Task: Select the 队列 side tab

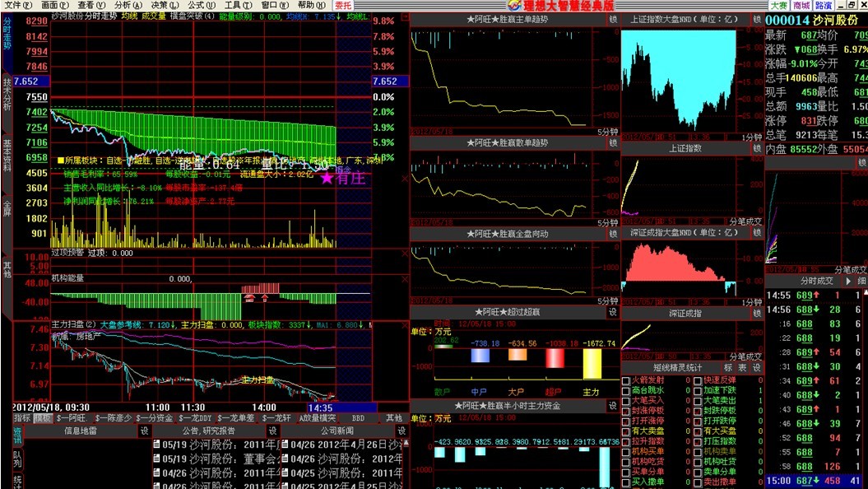Action: pyautogui.click(x=18, y=458)
